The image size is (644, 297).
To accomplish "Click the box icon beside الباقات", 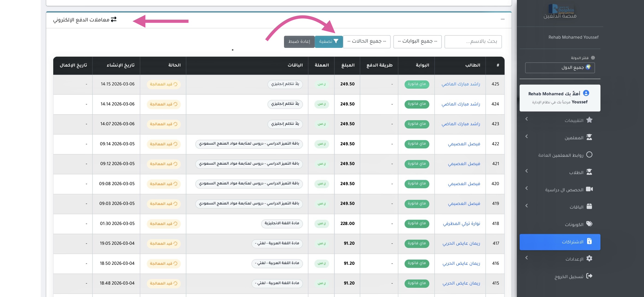I will [x=589, y=207].
